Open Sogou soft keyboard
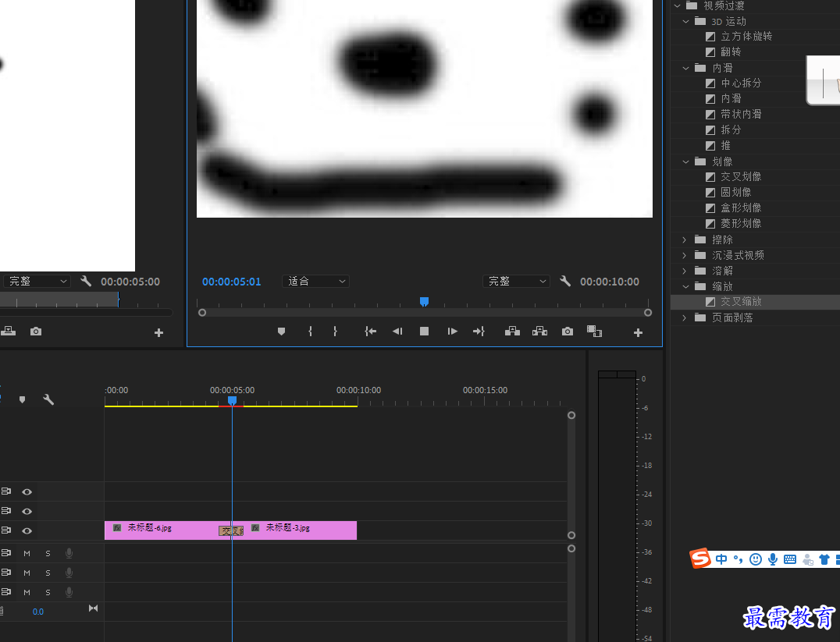Image resolution: width=840 pixels, height=642 pixels. [x=789, y=559]
